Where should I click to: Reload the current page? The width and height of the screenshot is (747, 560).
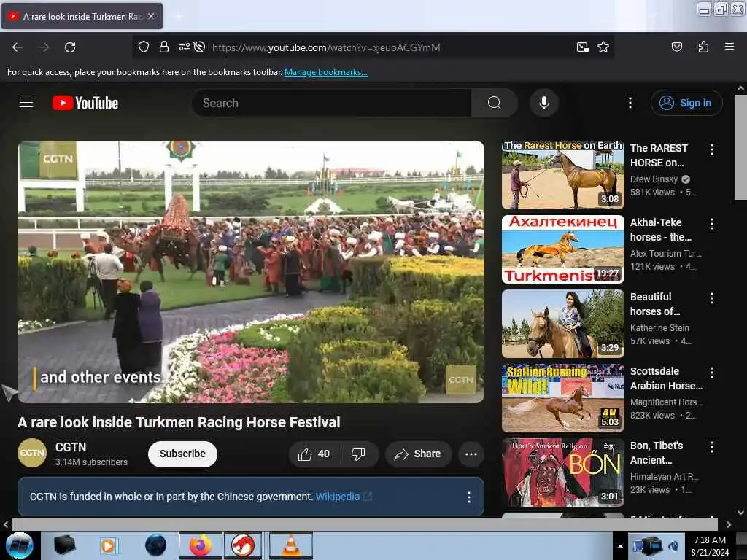[70, 47]
